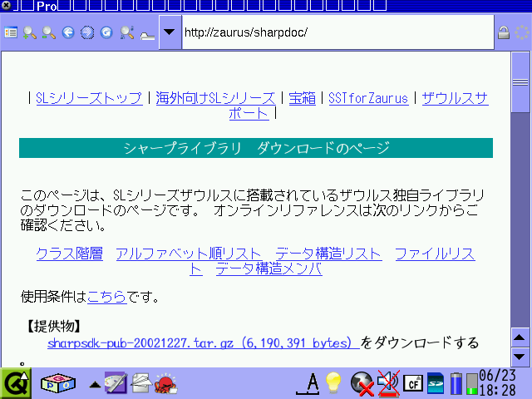Open the paper plane mail app icon
This screenshot has width=532, height=399.
(140, 383)
